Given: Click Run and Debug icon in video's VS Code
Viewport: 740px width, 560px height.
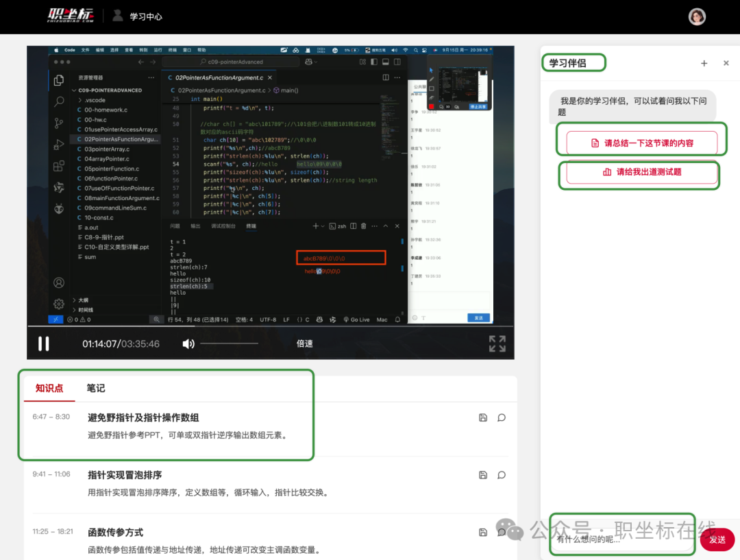Looking at the screenshot, I should tap(58, 145).
